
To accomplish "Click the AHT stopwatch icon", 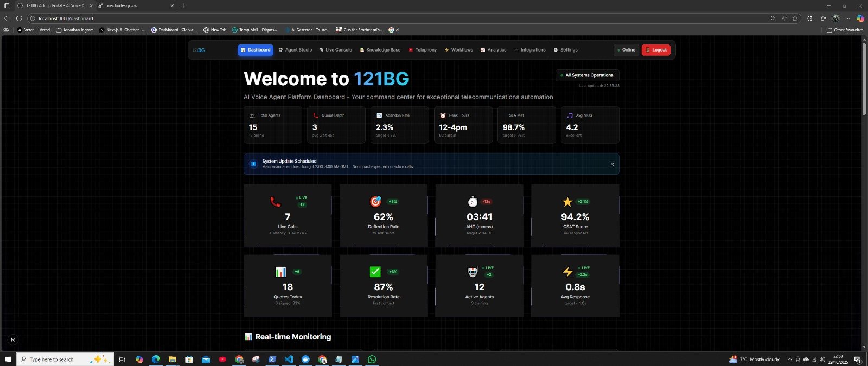I will point(473,202).
